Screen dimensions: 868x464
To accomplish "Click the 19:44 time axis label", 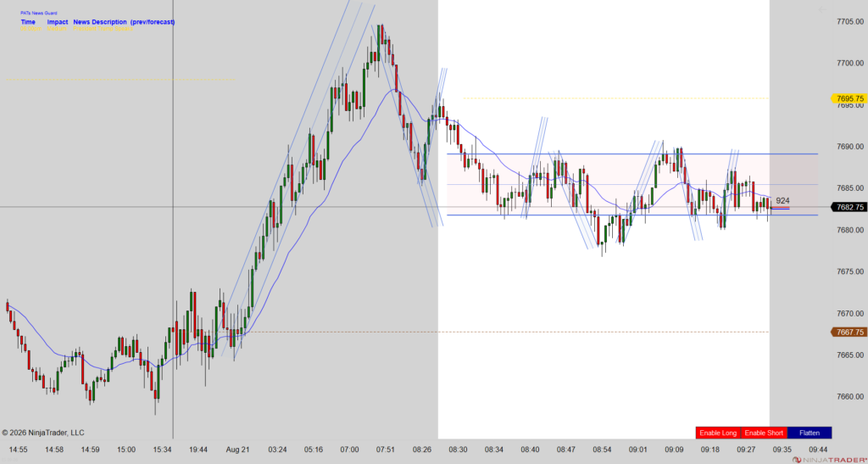I will tap(198, 449).
